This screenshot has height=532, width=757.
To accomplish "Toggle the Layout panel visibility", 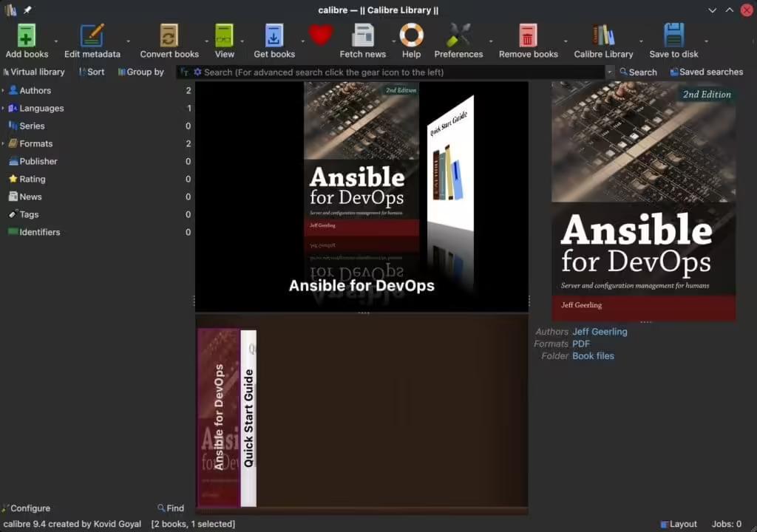I will pyautogui.click(x=678, y=524).
